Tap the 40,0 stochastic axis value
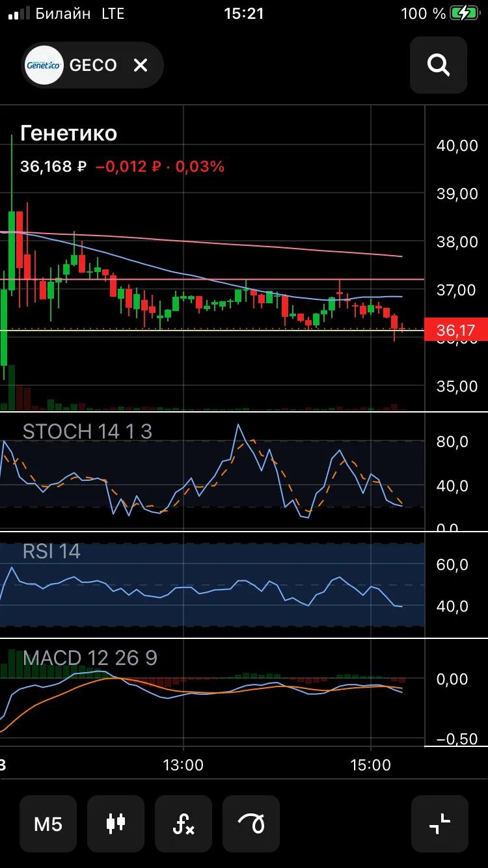This screenshot has width=488, height=868. (452, 486)
